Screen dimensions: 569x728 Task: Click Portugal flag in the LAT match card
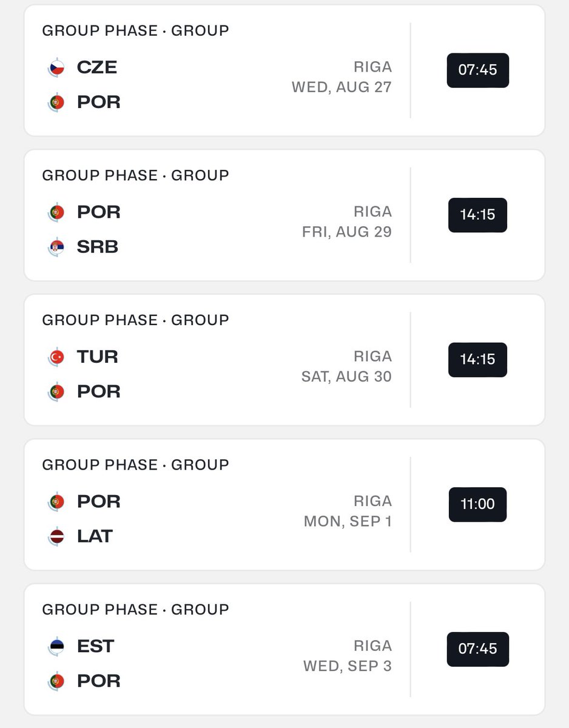point(56,502)
